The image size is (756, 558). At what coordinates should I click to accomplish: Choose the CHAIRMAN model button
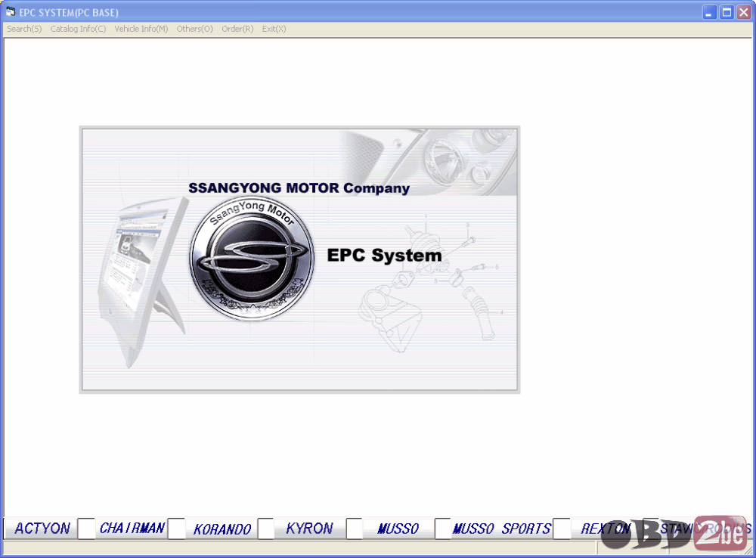132,529
